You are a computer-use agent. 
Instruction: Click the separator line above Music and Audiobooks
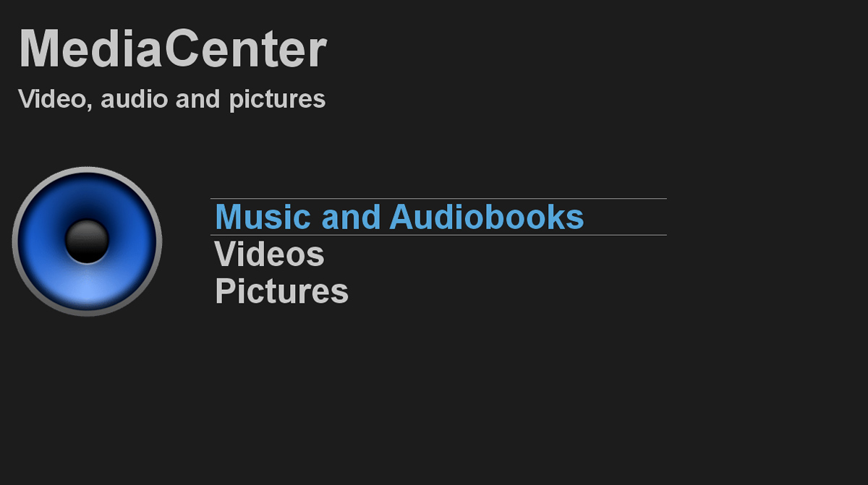438,198
